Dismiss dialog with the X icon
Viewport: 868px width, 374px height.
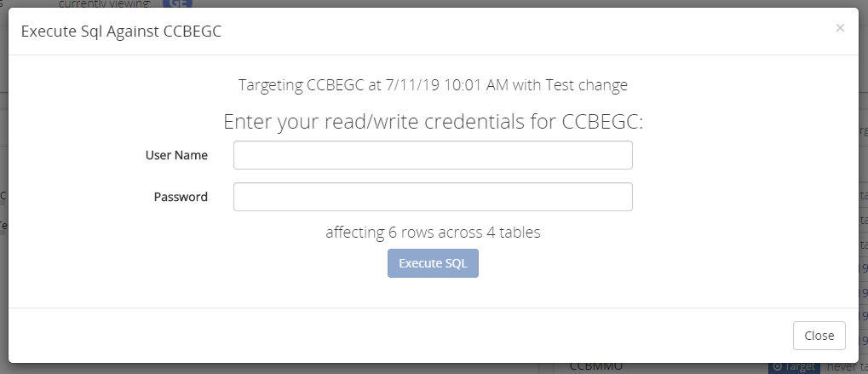click(840, 27)
